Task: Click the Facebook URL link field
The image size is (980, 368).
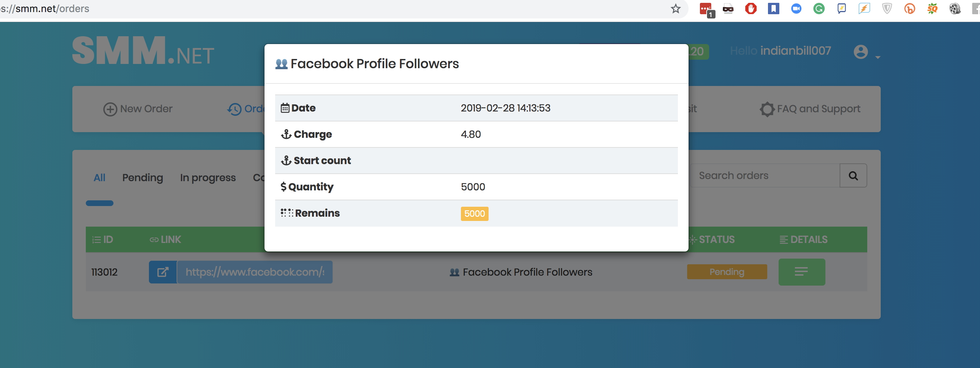Action: pyautogui.click(x=255, y=272)
